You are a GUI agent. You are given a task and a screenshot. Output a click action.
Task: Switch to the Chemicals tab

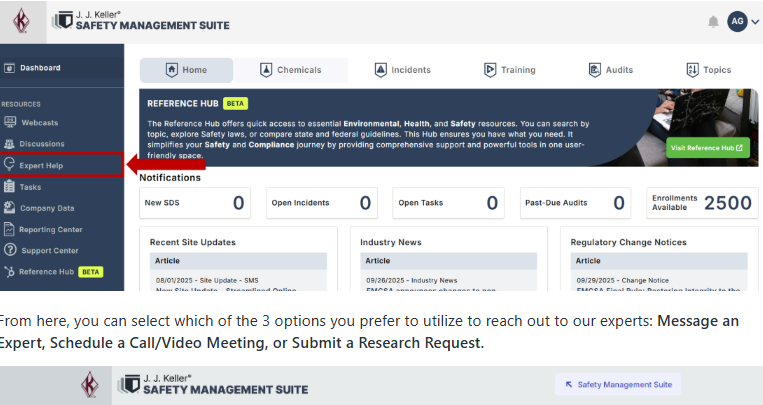coord(291,70)
